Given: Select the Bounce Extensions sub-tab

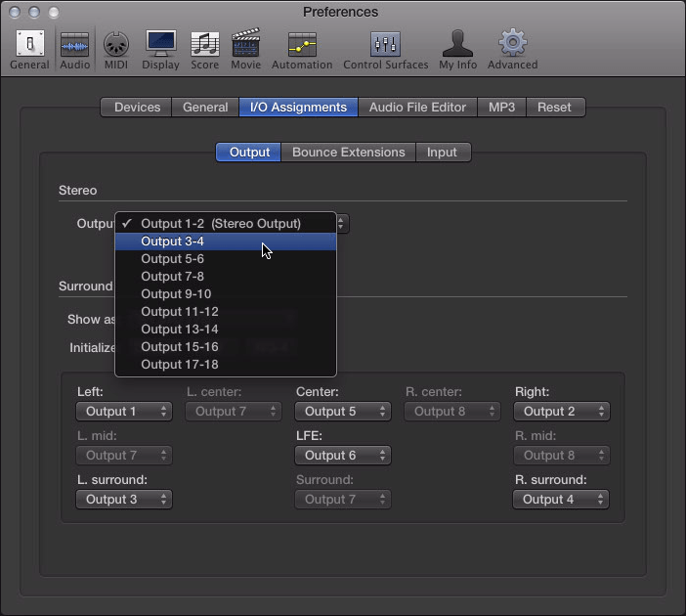Looking at the screenshot, I should click(348, 152).
